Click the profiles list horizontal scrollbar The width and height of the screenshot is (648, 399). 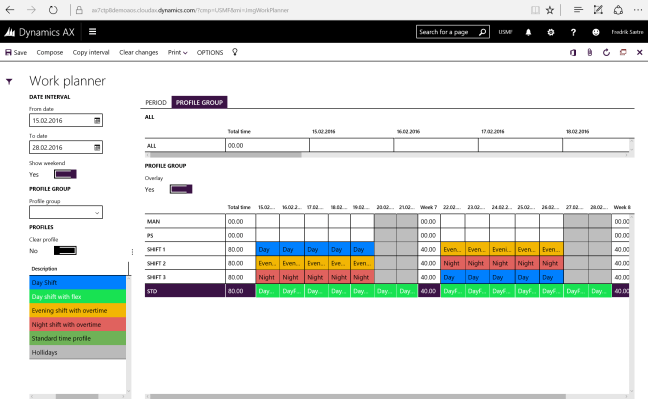point(77,397)
